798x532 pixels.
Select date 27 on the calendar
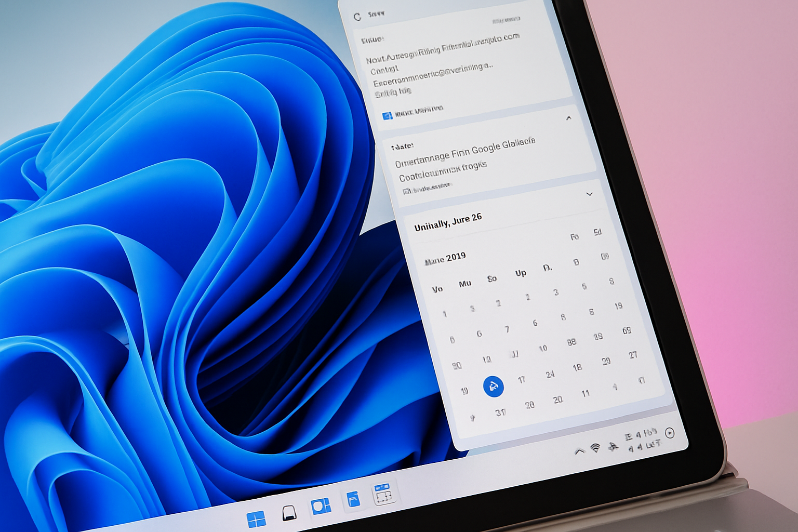633,355
